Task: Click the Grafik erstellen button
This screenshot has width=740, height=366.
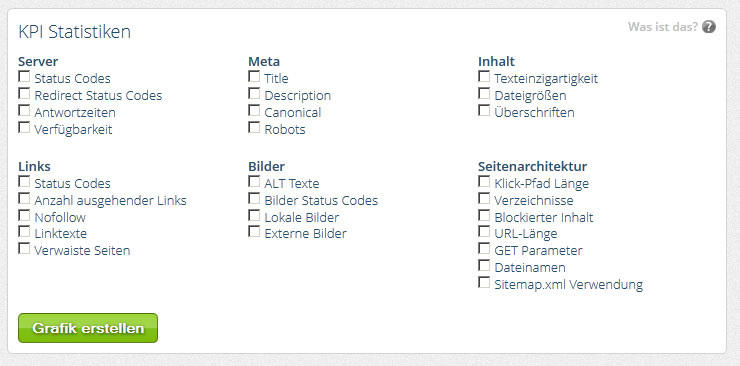Action: [88, 328]
